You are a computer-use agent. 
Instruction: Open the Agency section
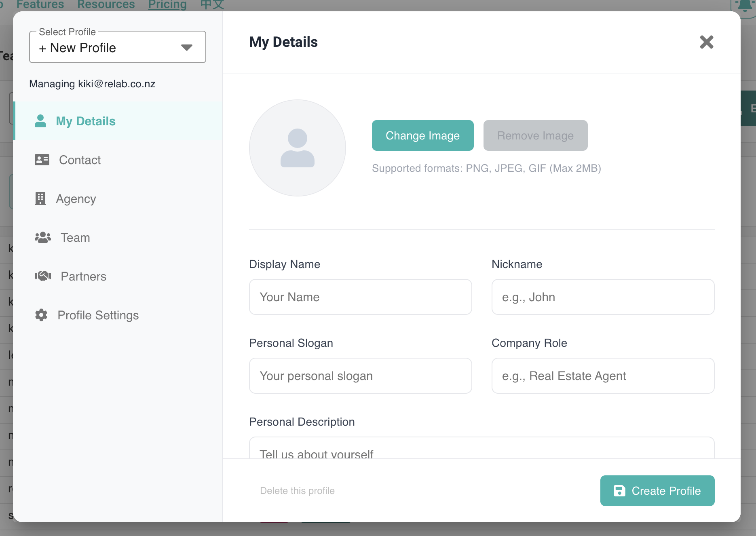[x=118, y=199]
